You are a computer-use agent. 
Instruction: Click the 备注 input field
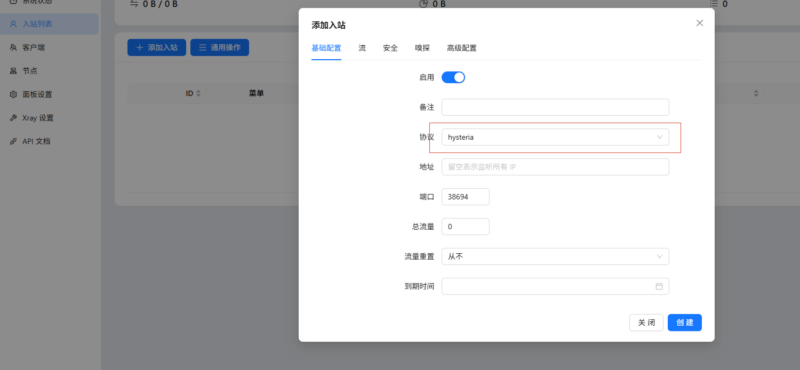555,107
